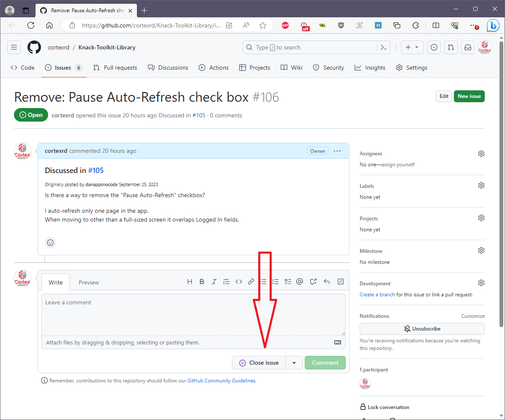The width and height of the screenshot is (505, 420).
Task: Open the Pull requests repository tab
Action: 115,68
